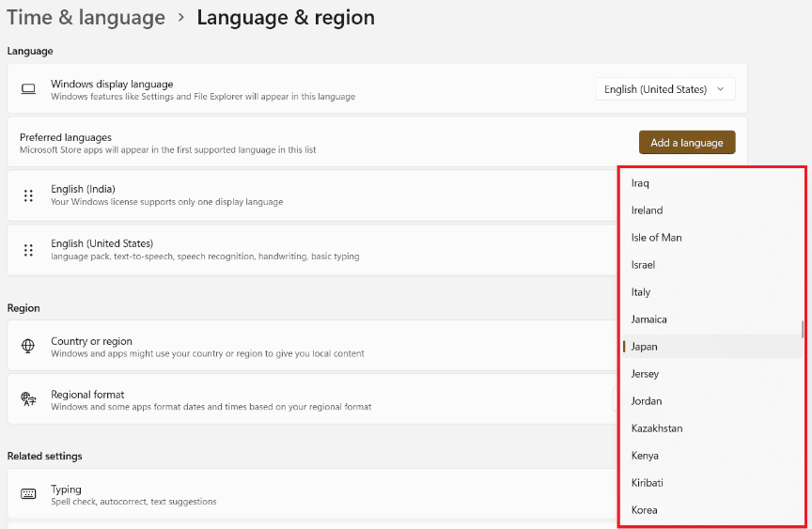Pick Kenya from the country list
The width and height of the screenshot is (812, 529).
pyautogui.click(x=645, y=456)
